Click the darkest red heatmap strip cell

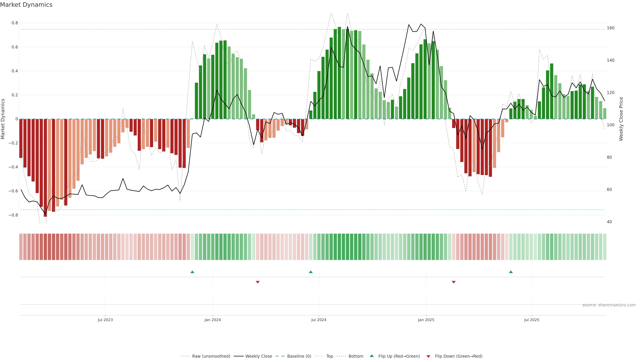pyautogui.click(x=45, y=247)
